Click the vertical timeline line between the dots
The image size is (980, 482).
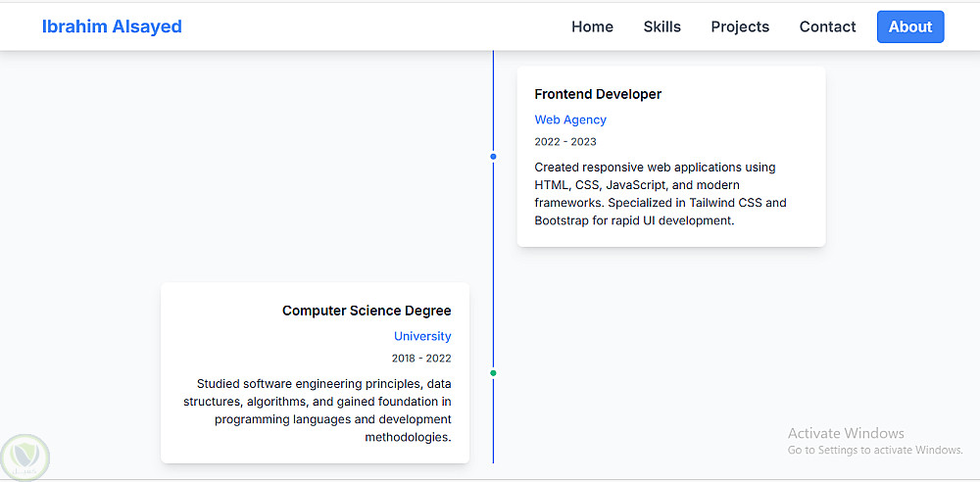tap(493, 265)
